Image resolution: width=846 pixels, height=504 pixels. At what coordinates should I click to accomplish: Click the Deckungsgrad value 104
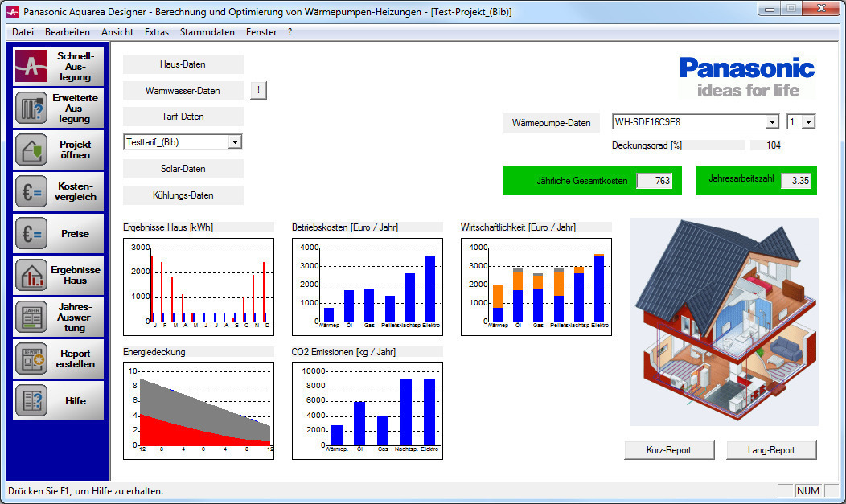773,145
